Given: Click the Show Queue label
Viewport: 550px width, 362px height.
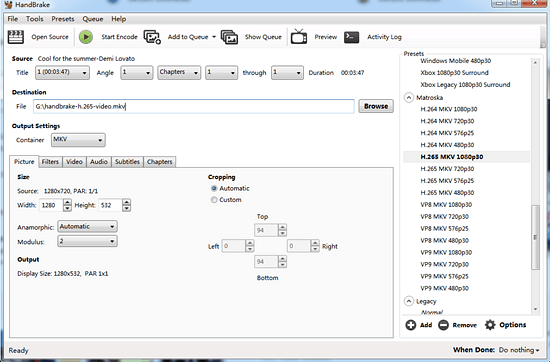Looking at the screenshot, I should (x=263, y=37).
